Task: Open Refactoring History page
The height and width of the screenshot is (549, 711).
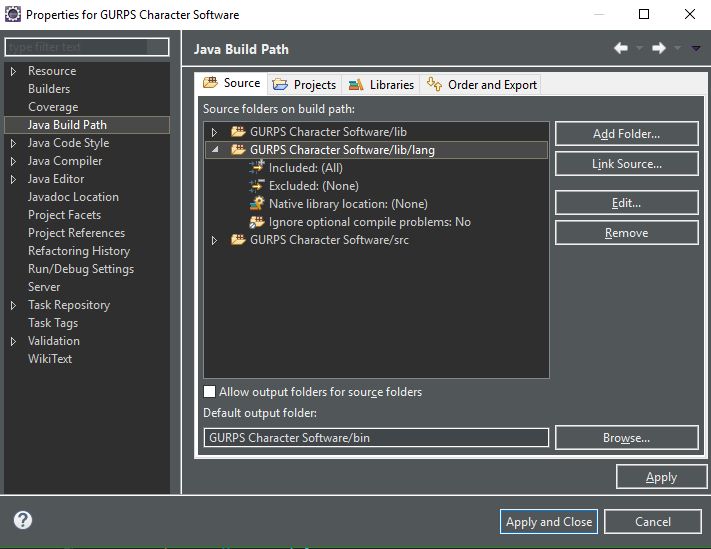Action: [x=79, y=251]
